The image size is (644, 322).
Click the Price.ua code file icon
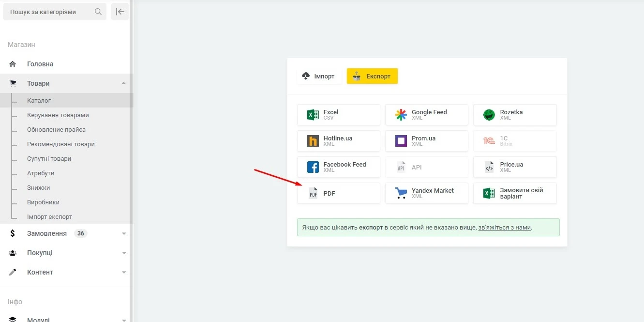(489, 167)
